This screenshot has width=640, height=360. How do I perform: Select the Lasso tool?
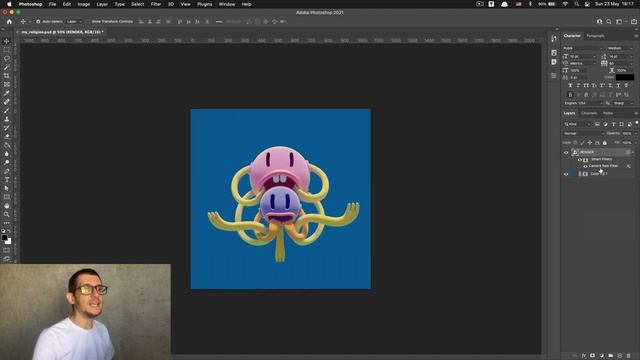click(7, 58)
